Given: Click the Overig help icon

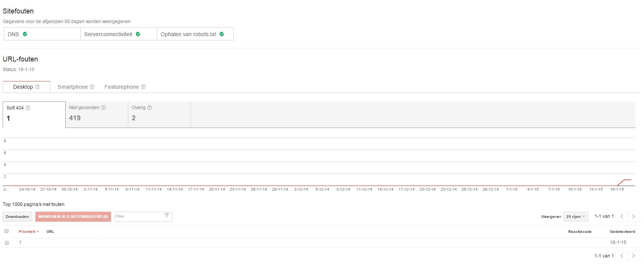Looking at the screenshot, I should tap(149, 108).
